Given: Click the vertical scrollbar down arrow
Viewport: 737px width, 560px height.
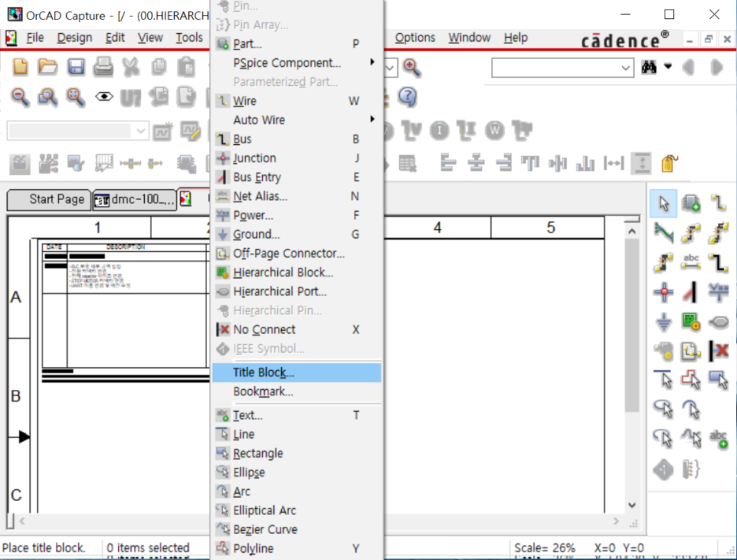Looking at the screenshot, I should click(x=631, y=505).
